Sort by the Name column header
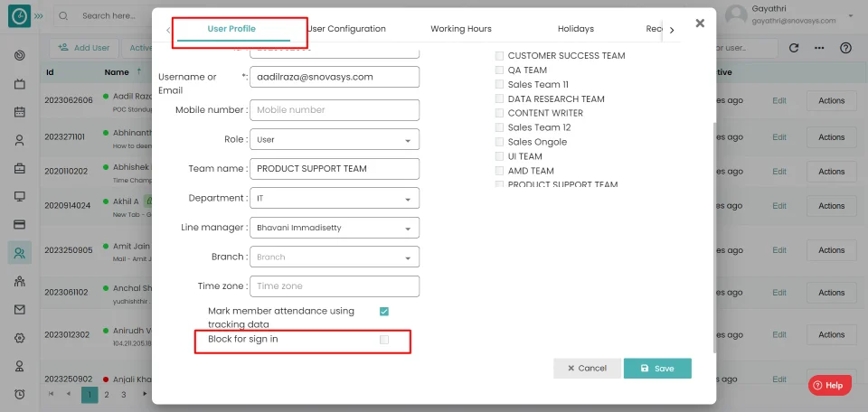The image size is (868, 412). click(x=117, y=72)
